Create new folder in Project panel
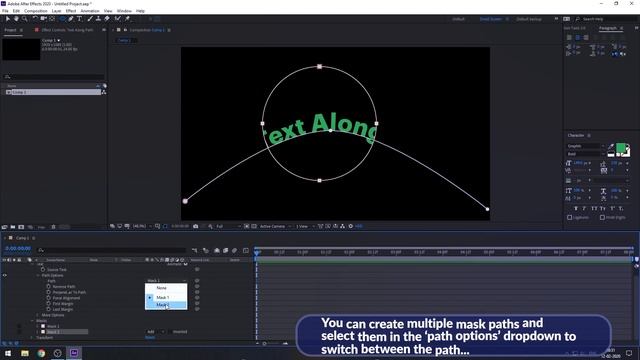The width and height of the screenshot is (640, 360). 13,227
